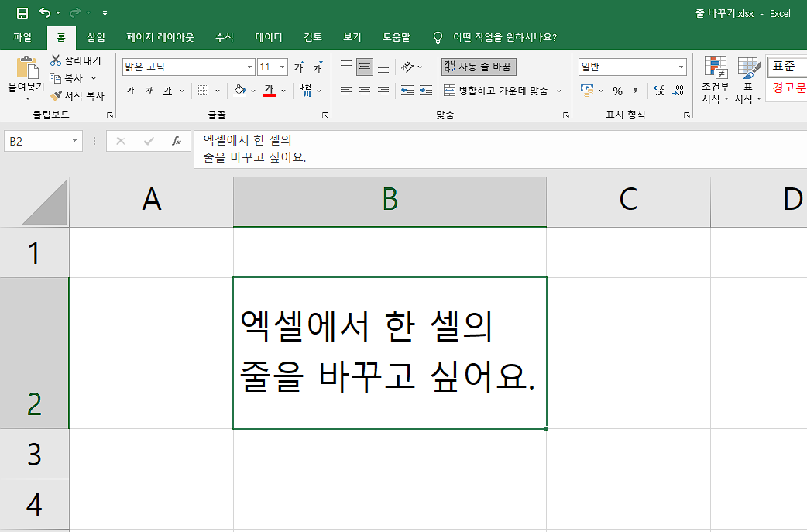Click 잘라내기 cut button
Screen dimensions: 807x532
click(x=76, y=60)
